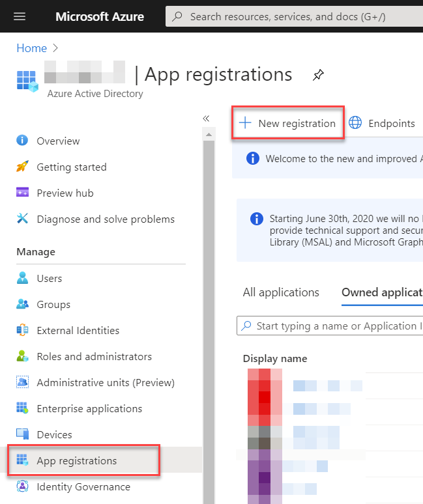
Task: Pin the App registrations blade
Action: point(318,76)
